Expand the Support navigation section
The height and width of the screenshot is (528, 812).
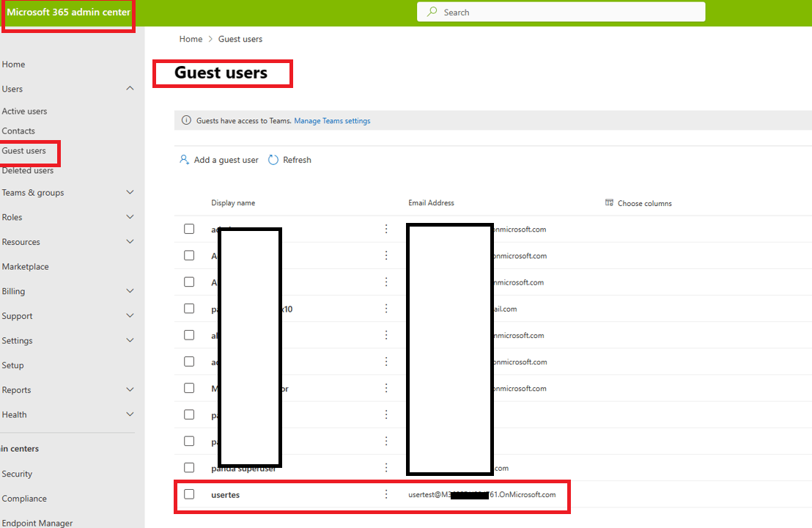[130, 315]
